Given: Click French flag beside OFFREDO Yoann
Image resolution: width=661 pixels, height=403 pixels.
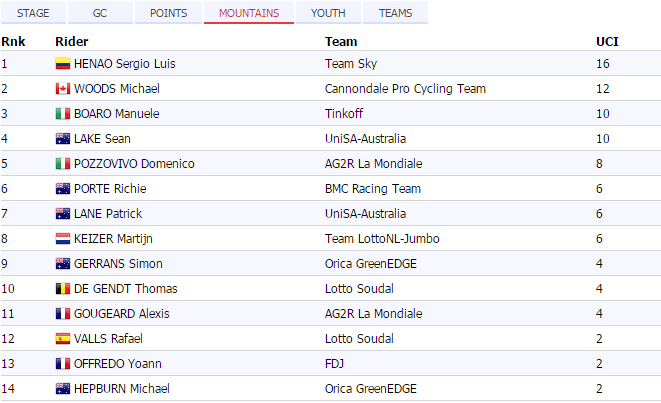Looking at the screenshot, I should click(63, 364).
